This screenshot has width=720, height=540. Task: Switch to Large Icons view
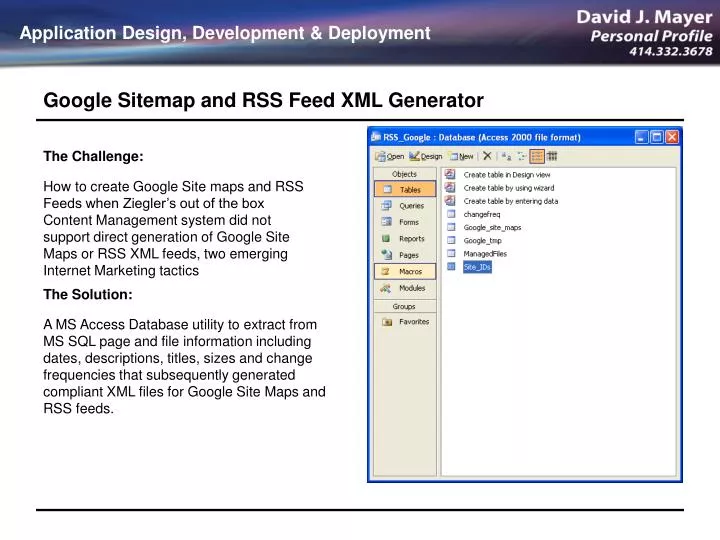[506, 156]
